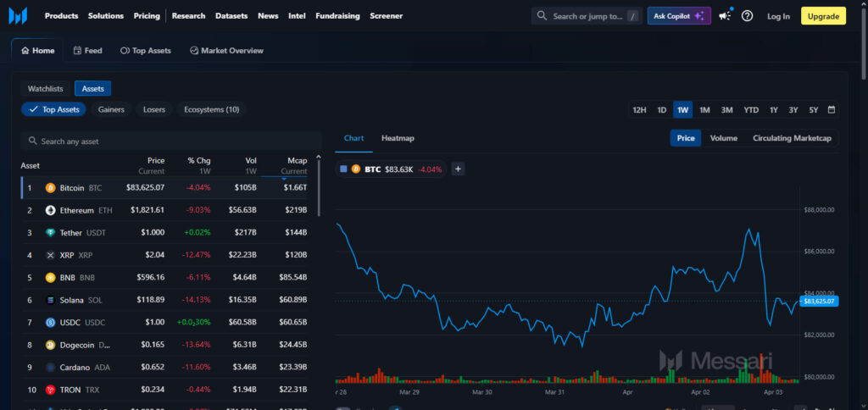Enable the Gainers filter chip
Viewport: 868px width, 410px height.
pyautogui.click(x=111, y=109)
